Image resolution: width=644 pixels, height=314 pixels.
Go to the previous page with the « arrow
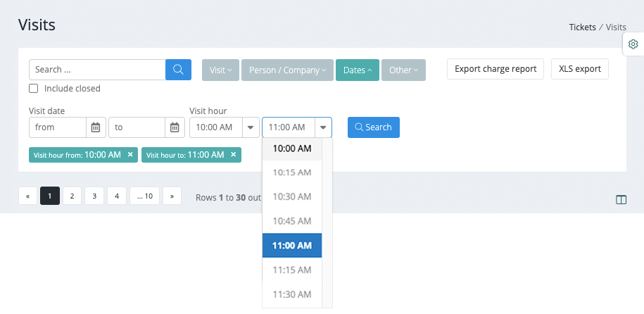(x=27, y=196)
